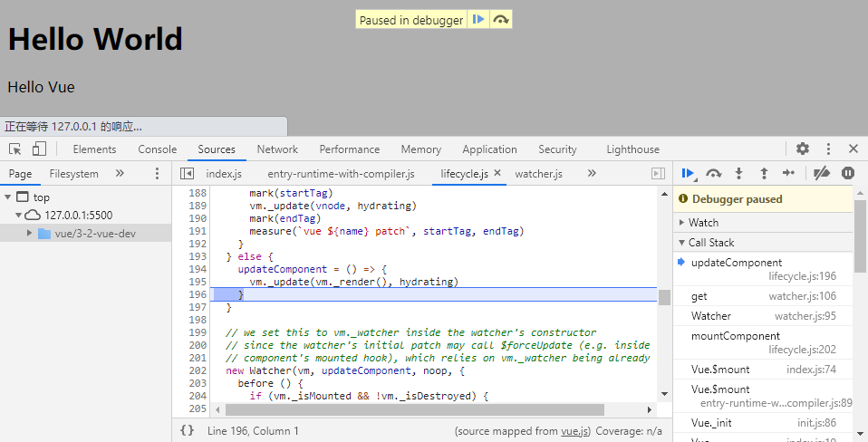The image size is (868, 442).
Task: Select Vue.$mount index.js:74 frame
Action: coord(763,369)
